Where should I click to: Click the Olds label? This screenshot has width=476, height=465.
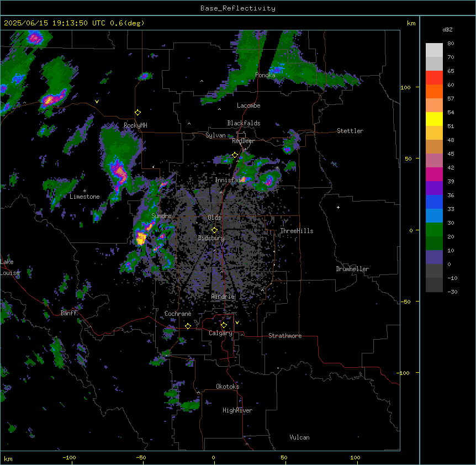pyautogui.click(x=214, y=218)
